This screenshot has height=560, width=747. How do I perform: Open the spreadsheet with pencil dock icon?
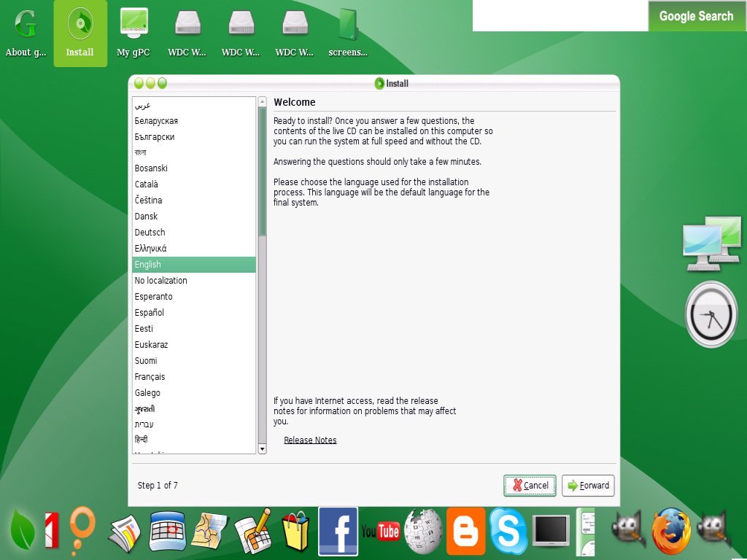(253, 531)
